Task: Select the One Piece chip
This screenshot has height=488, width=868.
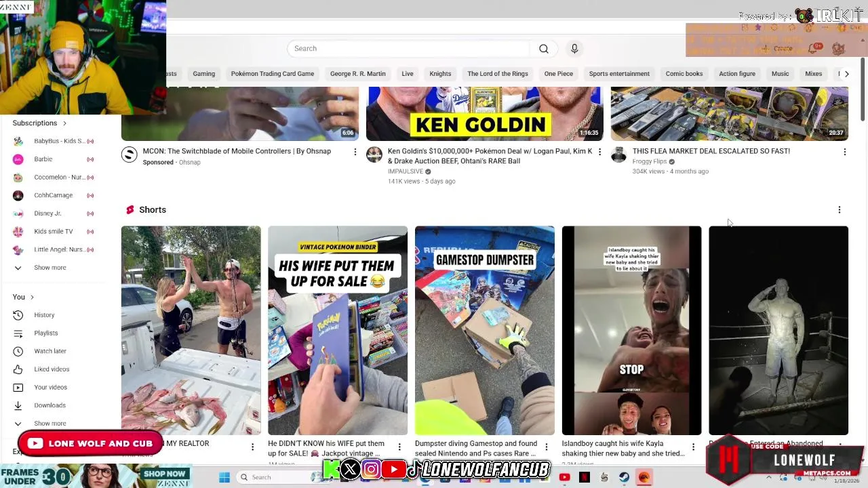Action: (x=559, y=74)
